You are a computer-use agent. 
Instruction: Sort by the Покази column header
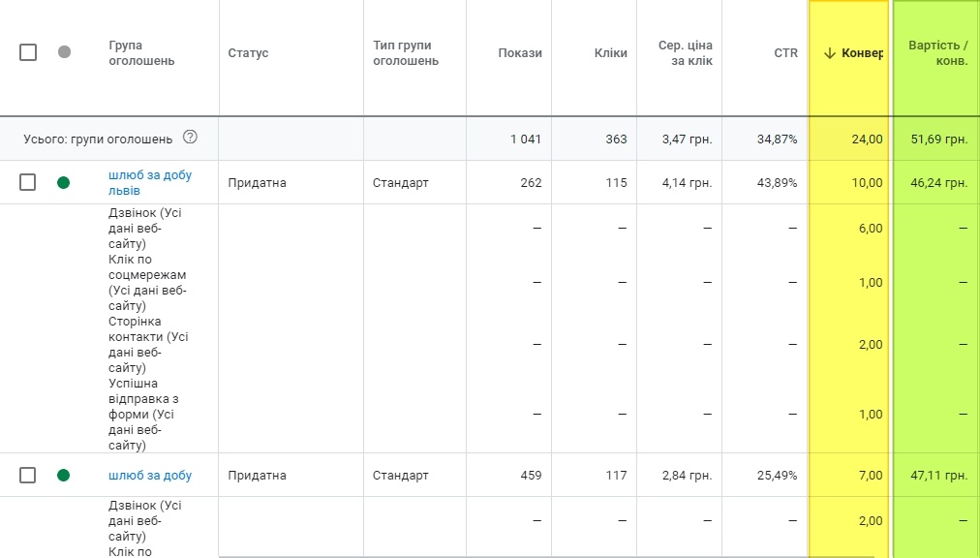(x=520, y=53)
